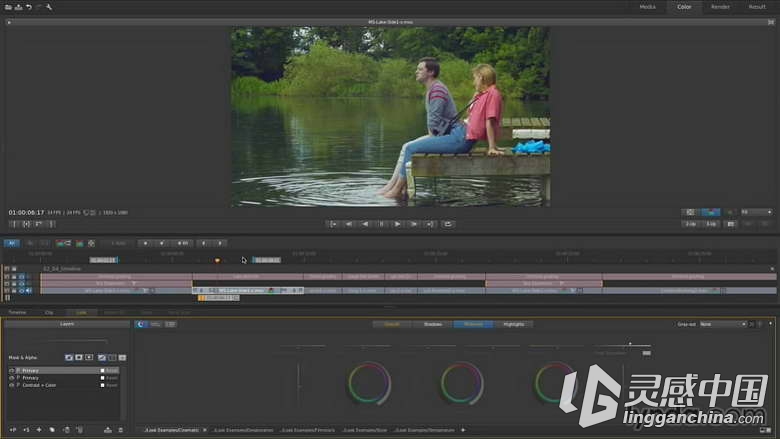This screenshot has height=439, width=780.
Task: Switch to the Media tab
Action: point(647,7)
